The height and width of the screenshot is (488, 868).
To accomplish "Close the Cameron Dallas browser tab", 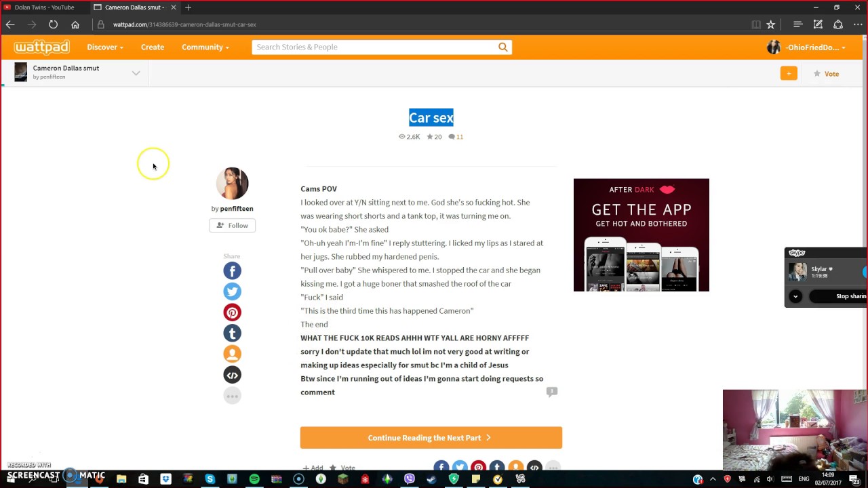I will click(x=173, y=7).
